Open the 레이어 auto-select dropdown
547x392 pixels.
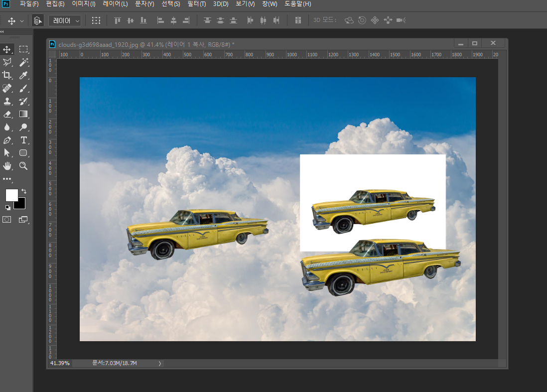click(x=65, y=20)
